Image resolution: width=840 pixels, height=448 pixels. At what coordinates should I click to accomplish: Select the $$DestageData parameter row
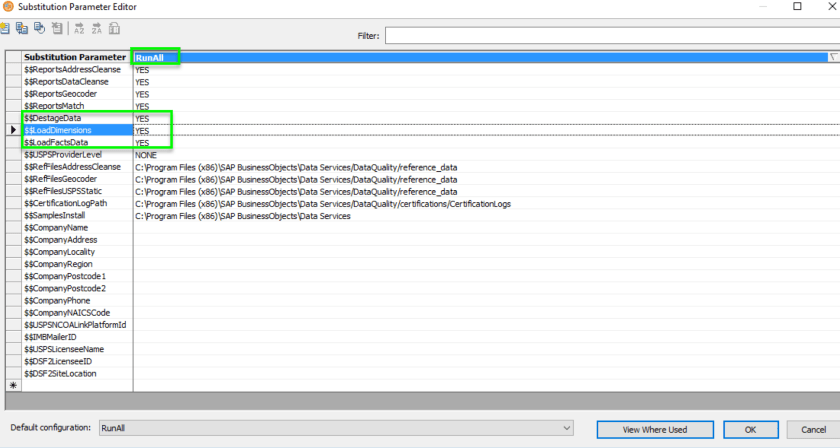click(x=75, y=118)
